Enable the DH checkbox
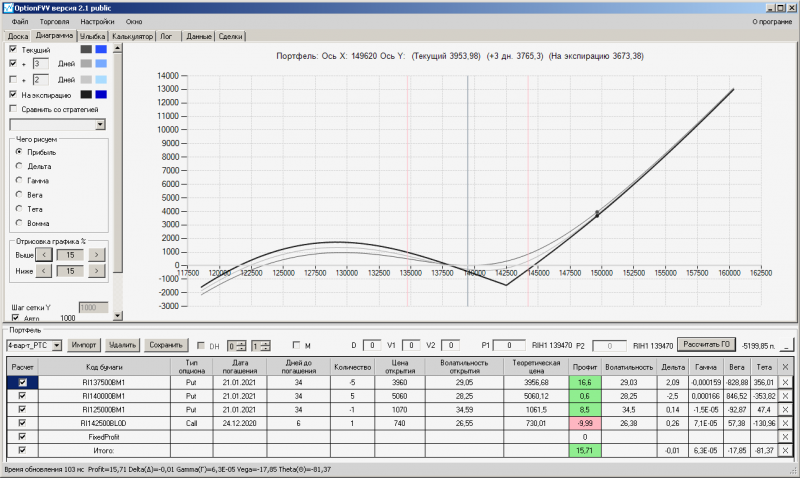800x478 pixels. pos(201,345)
